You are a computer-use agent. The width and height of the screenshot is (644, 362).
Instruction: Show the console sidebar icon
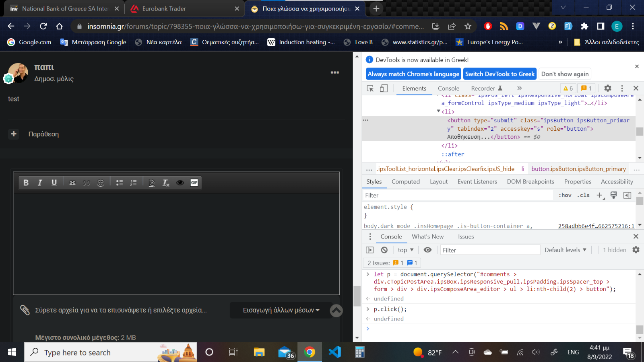[369, 250]
